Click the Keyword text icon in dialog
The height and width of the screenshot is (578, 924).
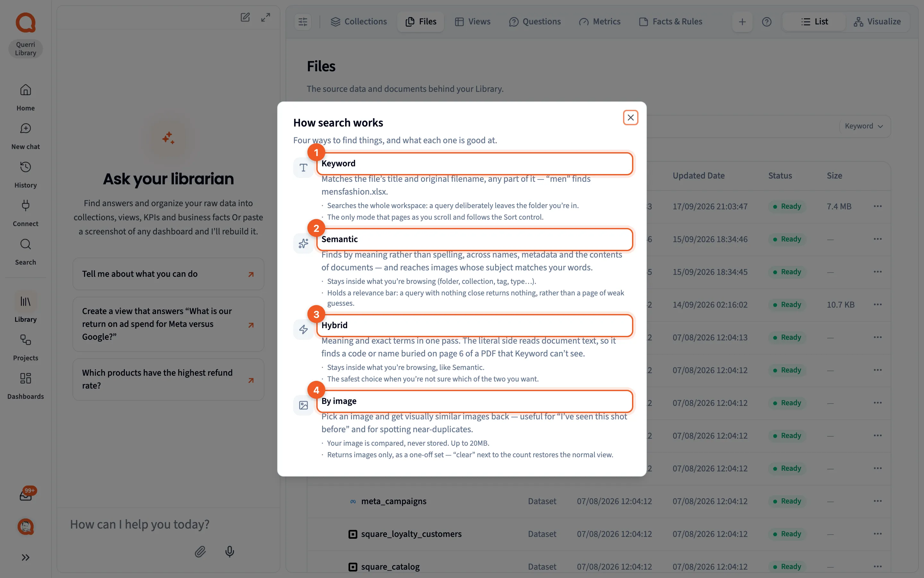(304, 167)
